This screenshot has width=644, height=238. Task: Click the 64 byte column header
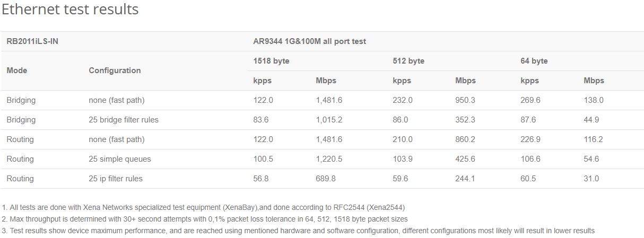[x=534, y=61]
